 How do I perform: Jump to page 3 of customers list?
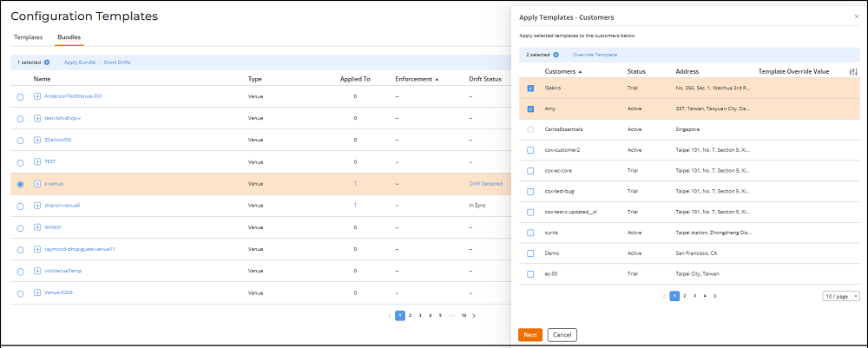[x=694, y=296]
